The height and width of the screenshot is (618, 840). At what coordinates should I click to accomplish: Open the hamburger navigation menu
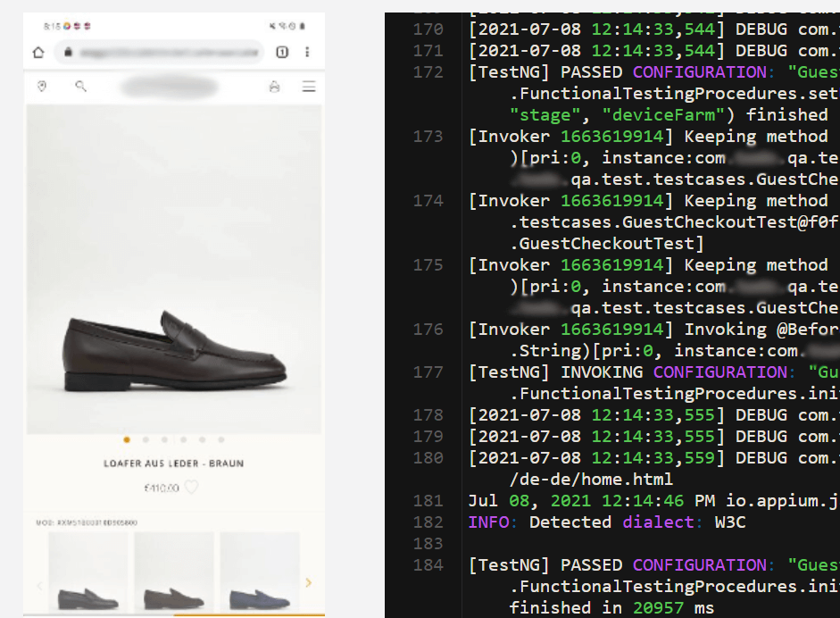(x=309, y=87)
